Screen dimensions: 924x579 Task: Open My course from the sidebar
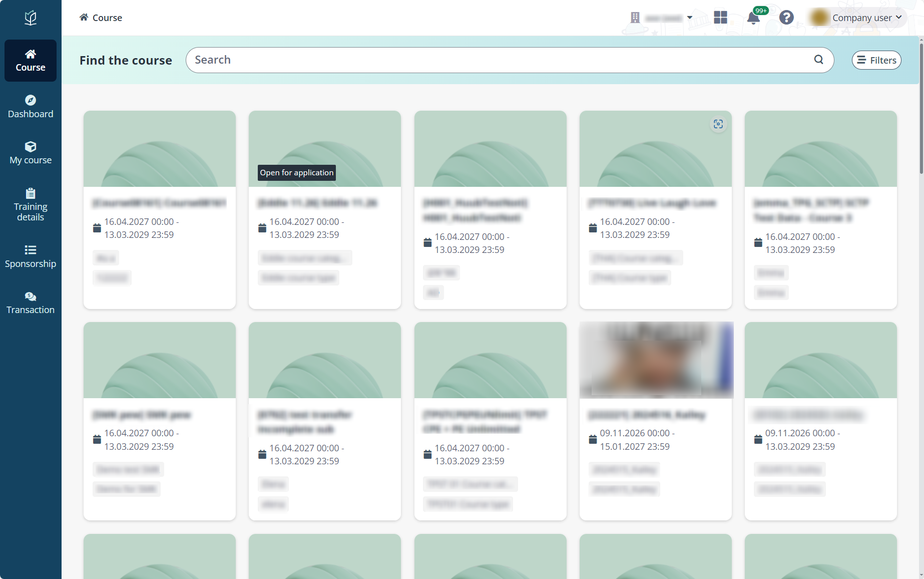point(30,152)
